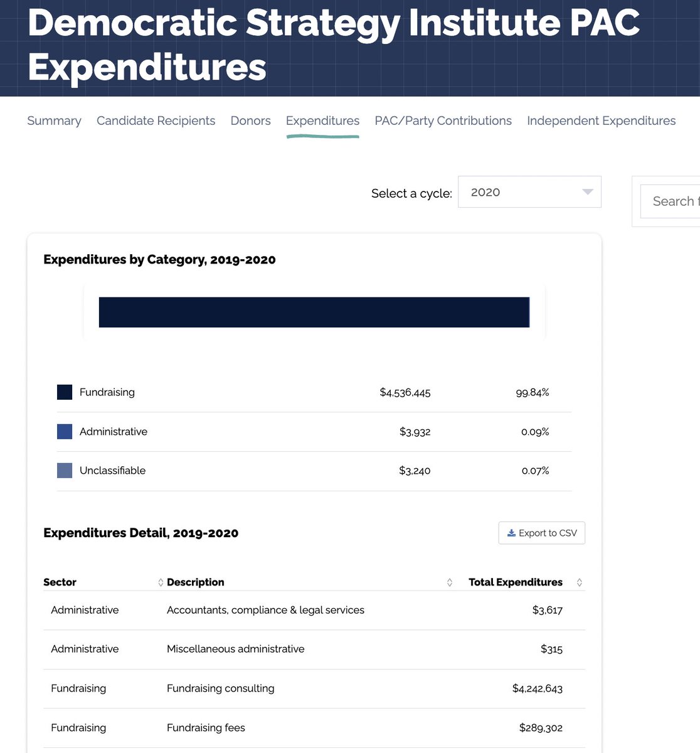Select the Fundraising legend label
700x753 pixels.
[107, 392]
